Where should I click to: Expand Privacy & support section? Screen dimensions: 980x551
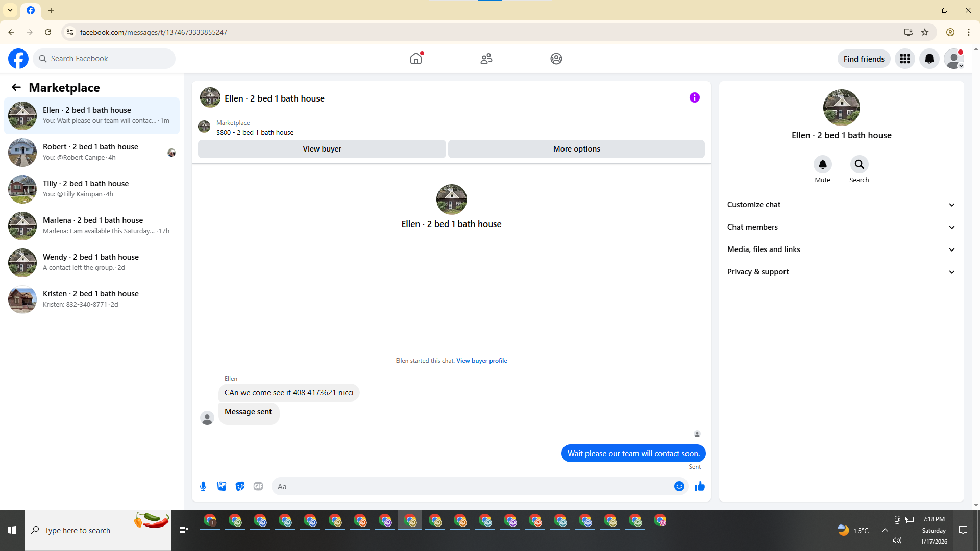(841, 272)
